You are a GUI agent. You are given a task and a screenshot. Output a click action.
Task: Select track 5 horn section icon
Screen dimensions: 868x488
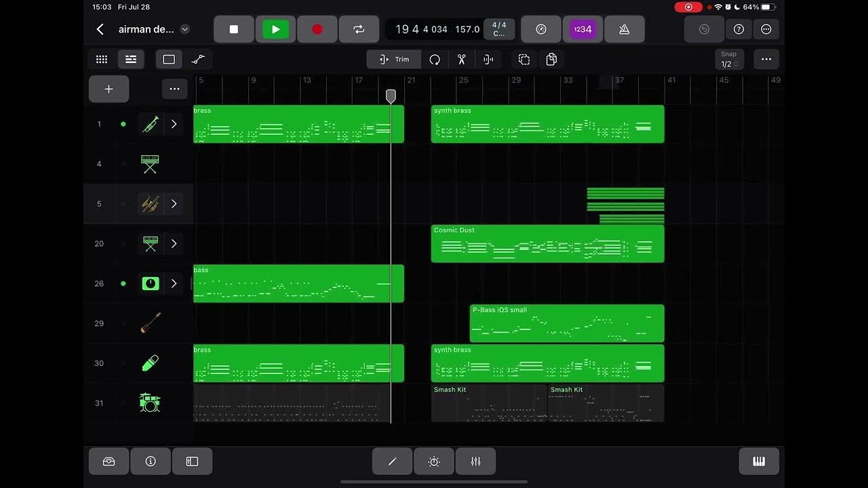(x=151, y=204)
